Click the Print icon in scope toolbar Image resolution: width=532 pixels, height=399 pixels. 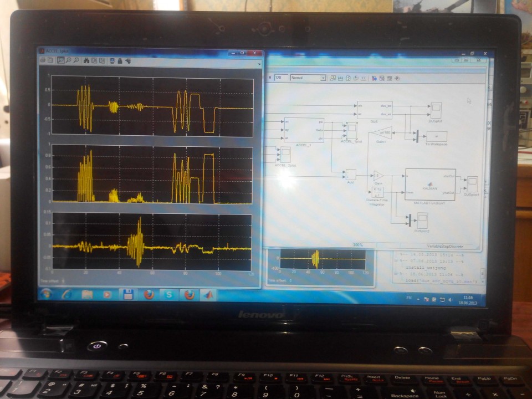point(43,60)
